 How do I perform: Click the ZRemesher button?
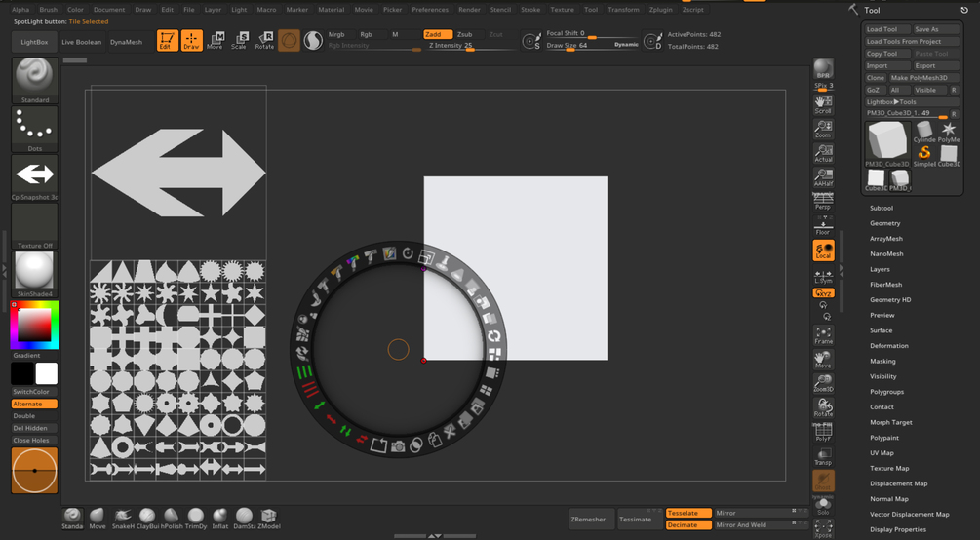[588, 519]
